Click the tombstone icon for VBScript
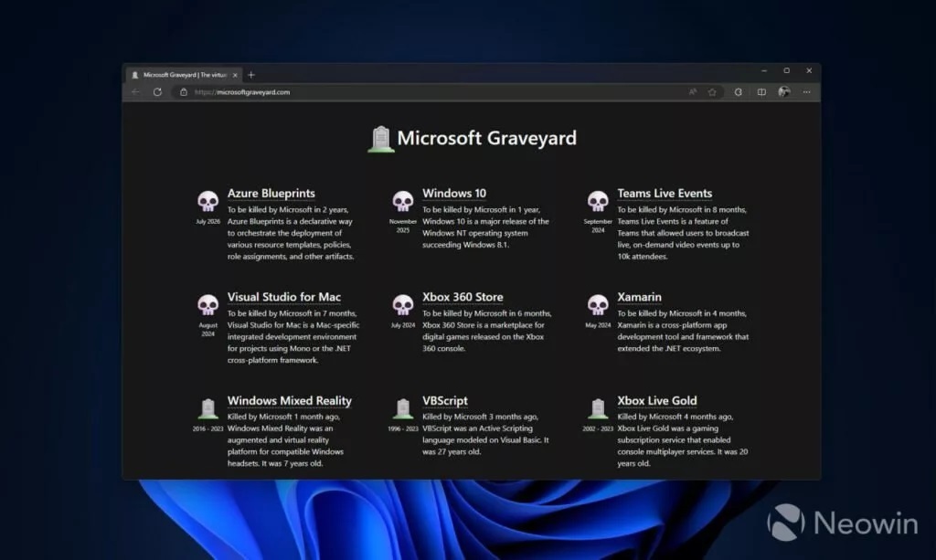Viewport: 936px width, 560px height. pos(403,409)
